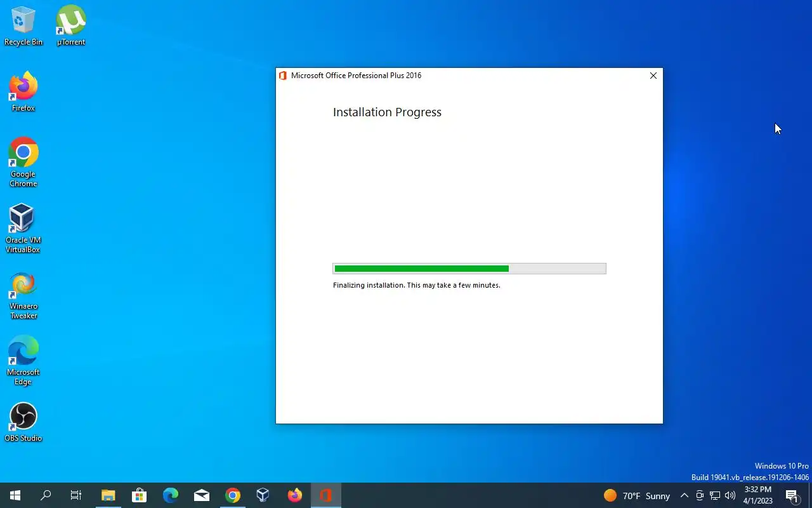Open Task View on the taskbar
Viewport: 812px width, 508px height.
point(76,495)
